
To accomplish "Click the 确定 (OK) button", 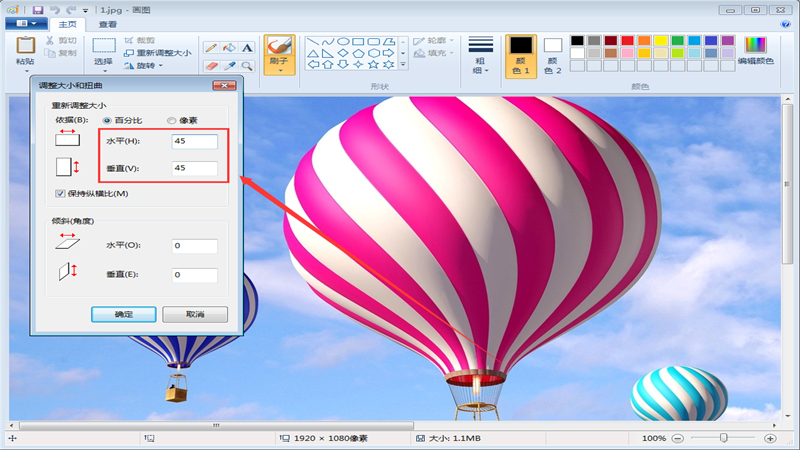I will tap(123, 314).
